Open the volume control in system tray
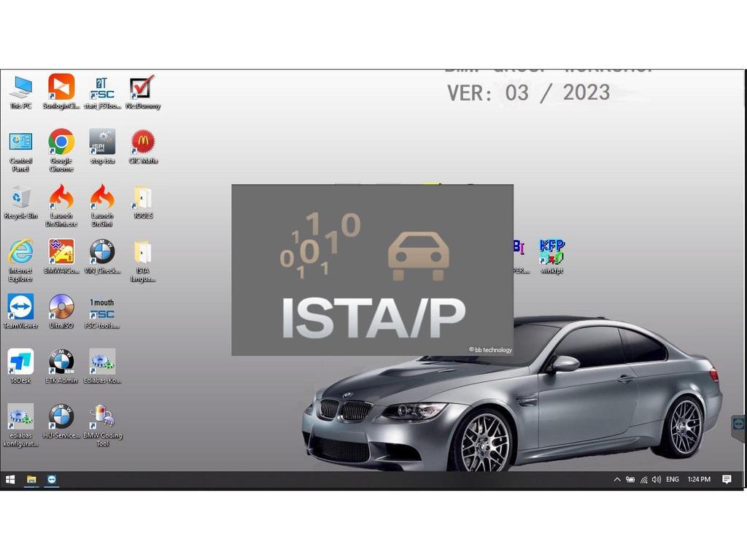Viewport: 747px width, 560px height. [x=657, y=480]
